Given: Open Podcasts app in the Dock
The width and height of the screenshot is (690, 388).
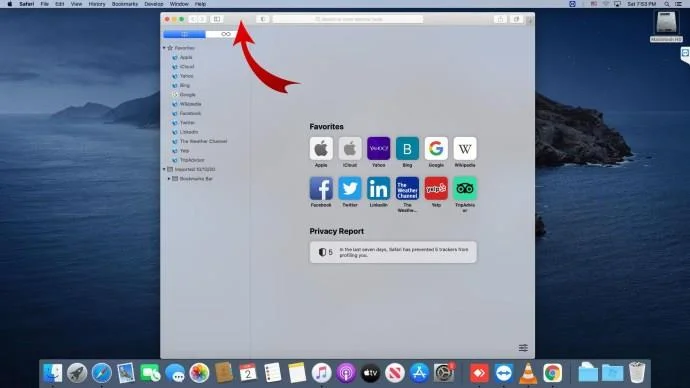Looking at the screenshot, I should pyautogui.click(x=346, y=373).
